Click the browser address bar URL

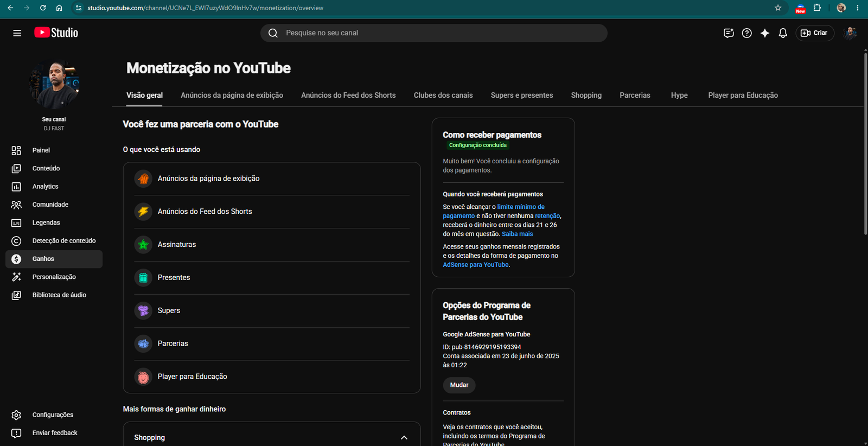click(206, 8)
